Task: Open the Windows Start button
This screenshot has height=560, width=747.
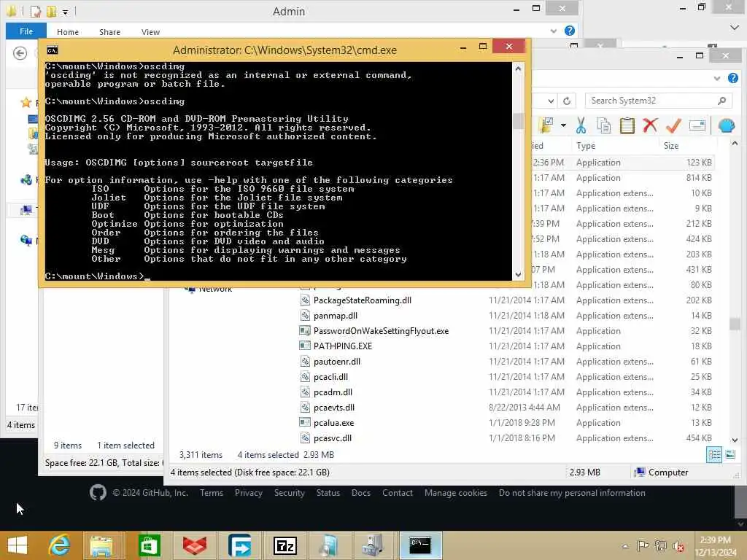Action: [x=18, y=545]
